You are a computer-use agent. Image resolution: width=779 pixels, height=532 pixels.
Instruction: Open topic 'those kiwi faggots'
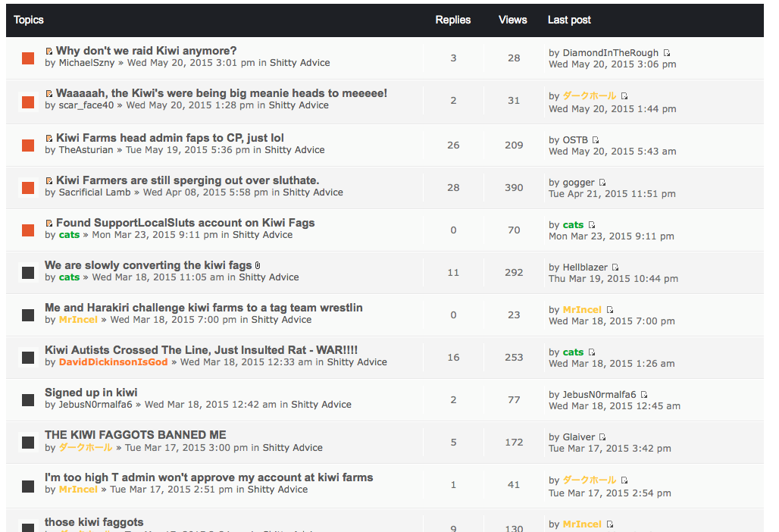tap(94, 522)
